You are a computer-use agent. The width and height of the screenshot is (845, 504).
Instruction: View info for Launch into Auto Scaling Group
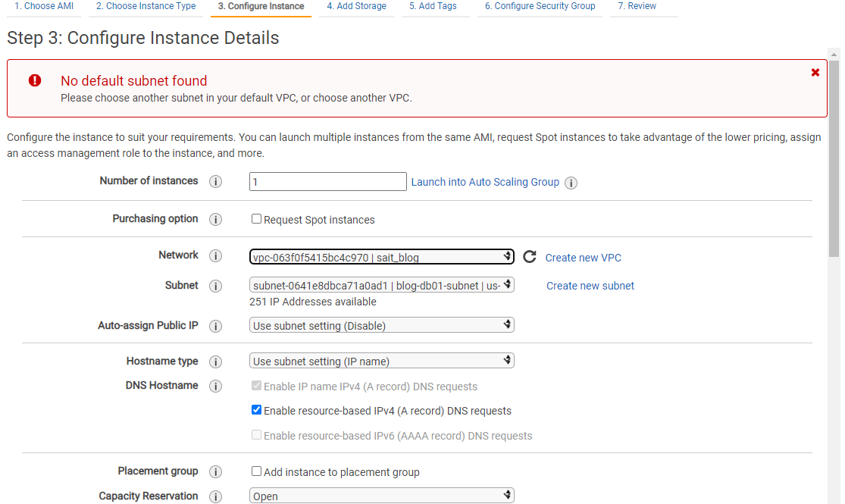click(571, 183)
